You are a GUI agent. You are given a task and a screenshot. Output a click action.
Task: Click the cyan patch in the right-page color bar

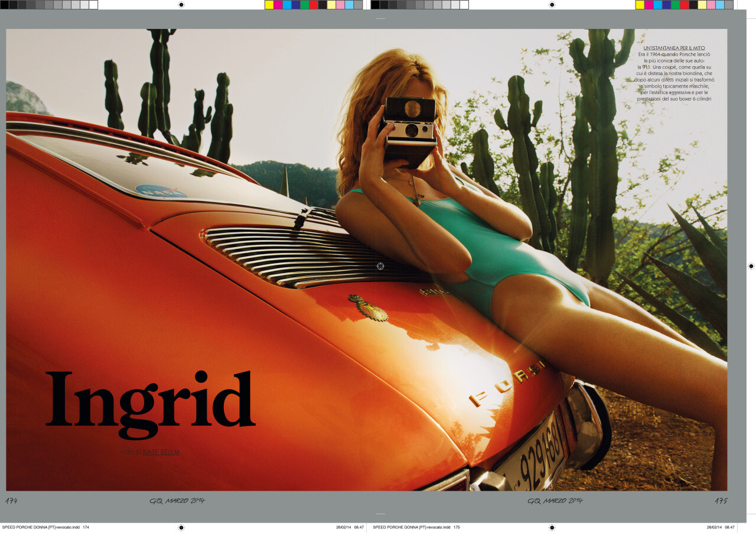(657, 5)
